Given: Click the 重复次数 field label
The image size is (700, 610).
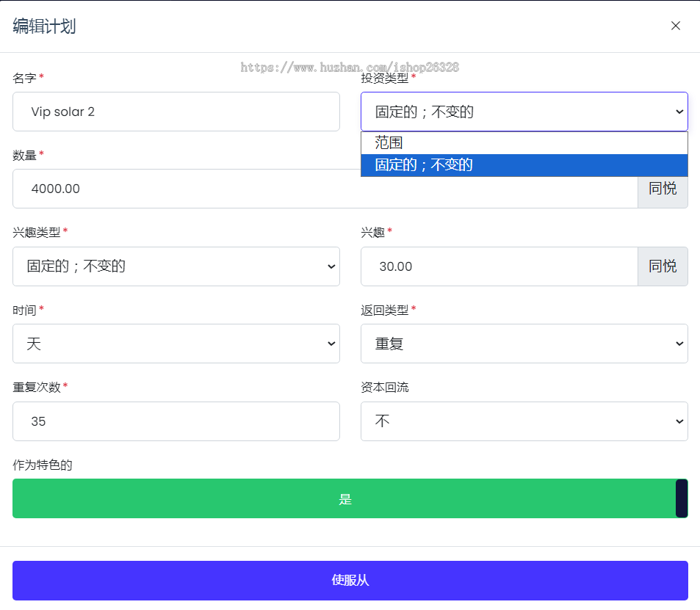Looking at the screenshot, I should (37, 387).
